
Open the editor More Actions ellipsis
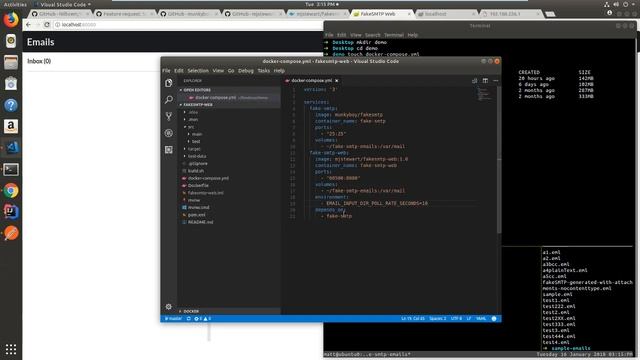pyautogui.click(x=496, y=80)
